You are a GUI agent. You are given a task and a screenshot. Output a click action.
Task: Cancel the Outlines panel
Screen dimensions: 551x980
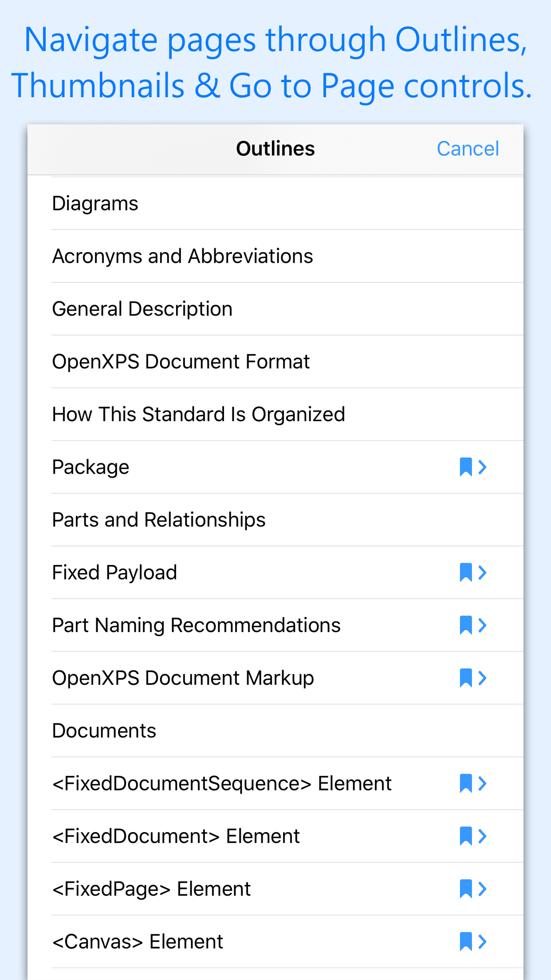468,149
